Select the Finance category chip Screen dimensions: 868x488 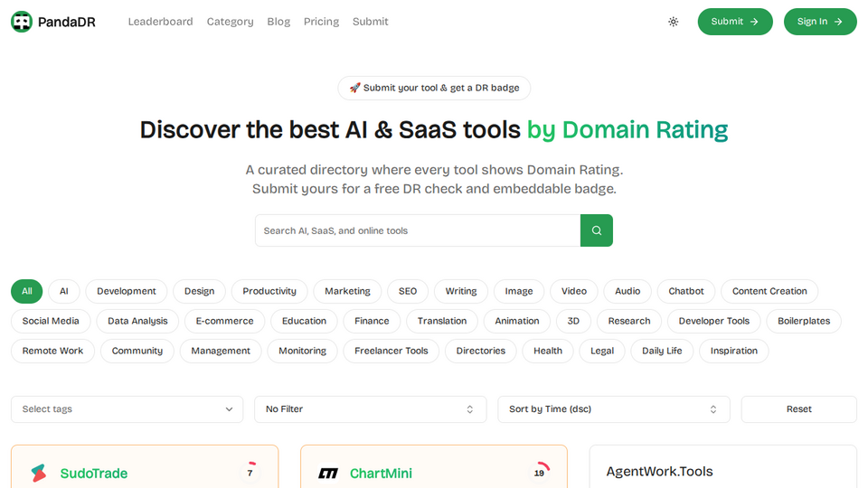click(x=372, y=321)
